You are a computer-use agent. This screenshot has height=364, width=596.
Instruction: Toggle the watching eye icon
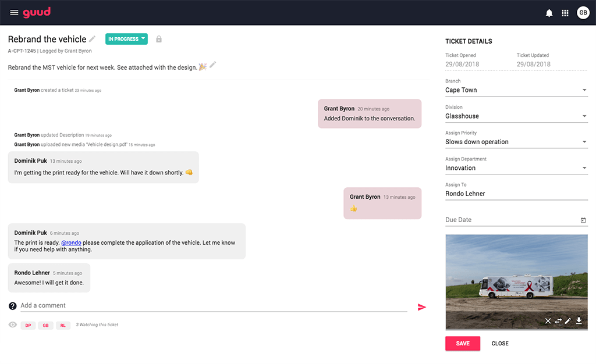tap(13, 325)
